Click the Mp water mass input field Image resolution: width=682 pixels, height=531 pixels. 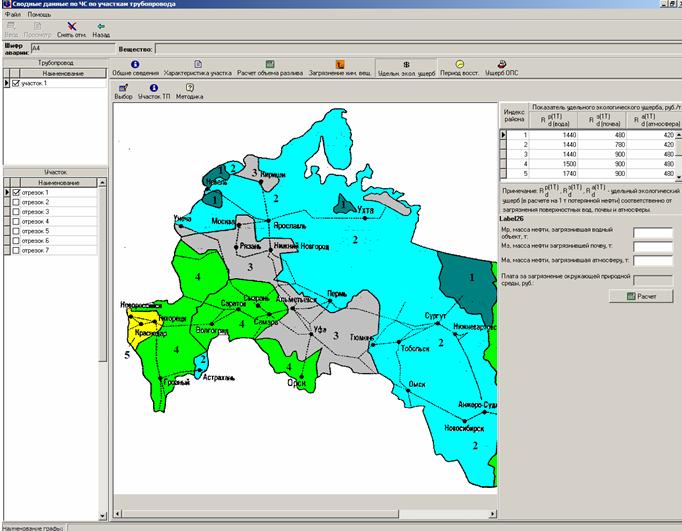(652, 233)
